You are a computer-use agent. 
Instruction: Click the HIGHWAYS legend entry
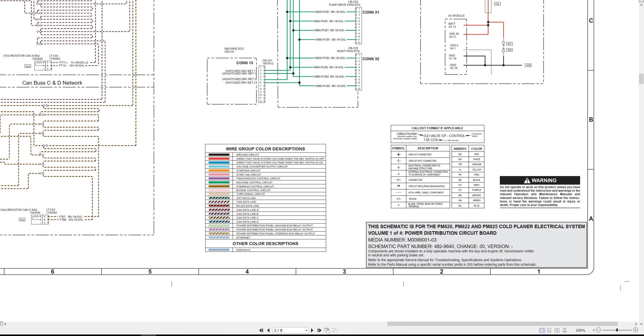(265, 250)
